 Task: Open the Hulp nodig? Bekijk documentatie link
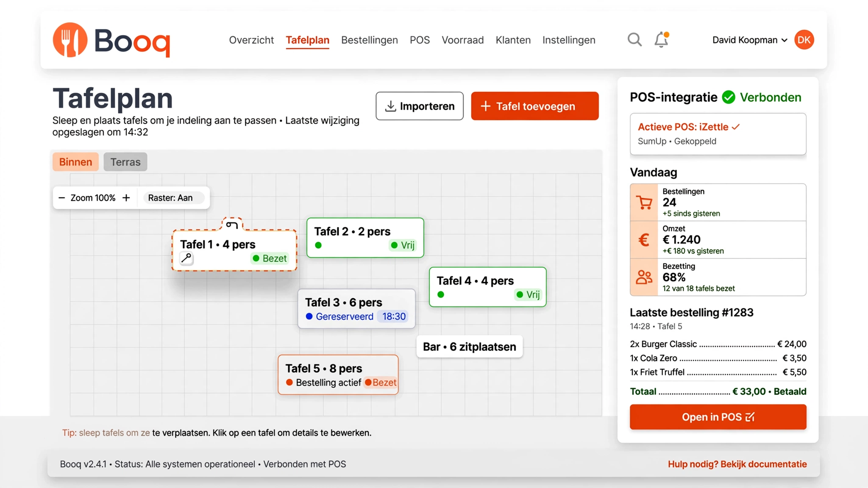click(x=737, y=464)
